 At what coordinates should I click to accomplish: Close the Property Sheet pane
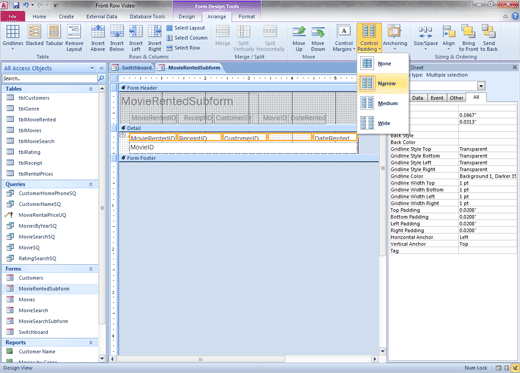[515, 67]
